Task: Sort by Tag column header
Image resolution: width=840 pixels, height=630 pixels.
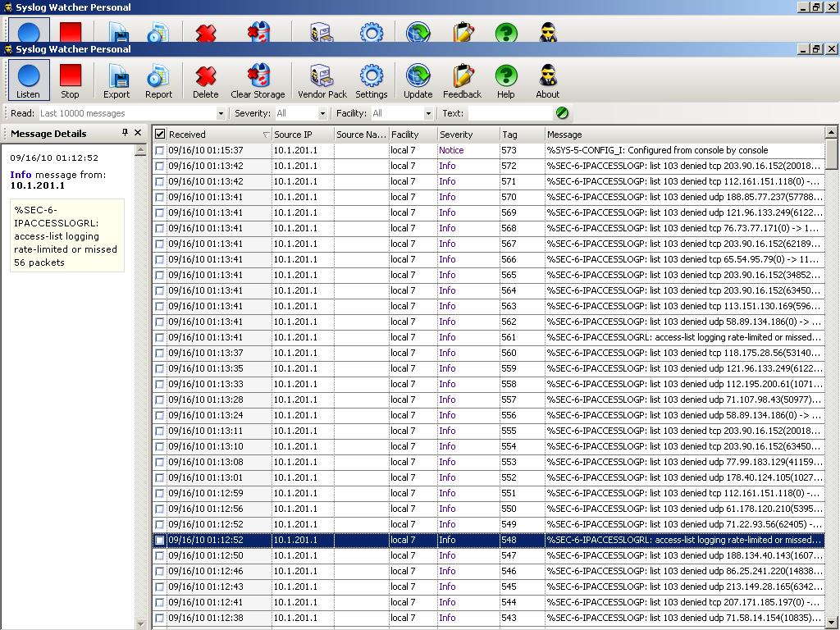Action: tap(523, 135)
